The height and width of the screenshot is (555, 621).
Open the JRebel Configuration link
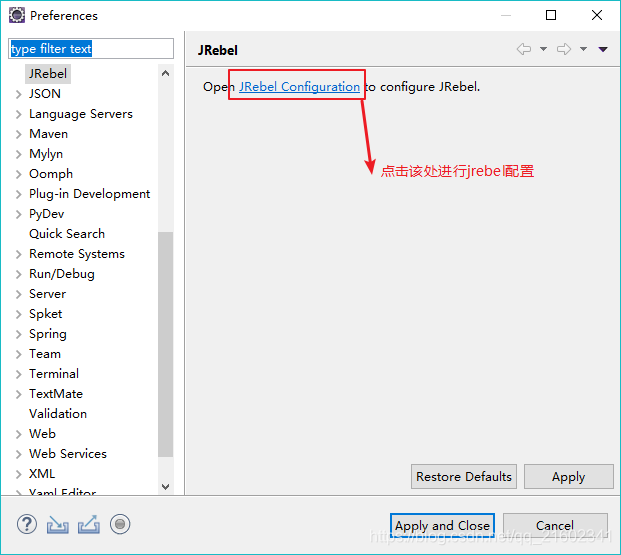[x=299, y=87]
